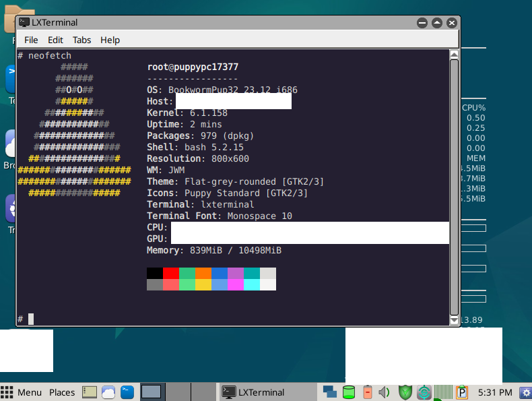Image resolution: width=532 pixels, height=401 pixels.
Task: Click the green drive storage tray icon
Action: pyautogui.click(x=348, y=392)
